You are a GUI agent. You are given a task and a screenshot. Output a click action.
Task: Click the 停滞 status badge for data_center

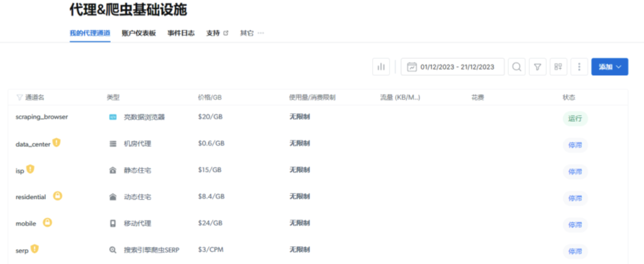click(575, 145)
